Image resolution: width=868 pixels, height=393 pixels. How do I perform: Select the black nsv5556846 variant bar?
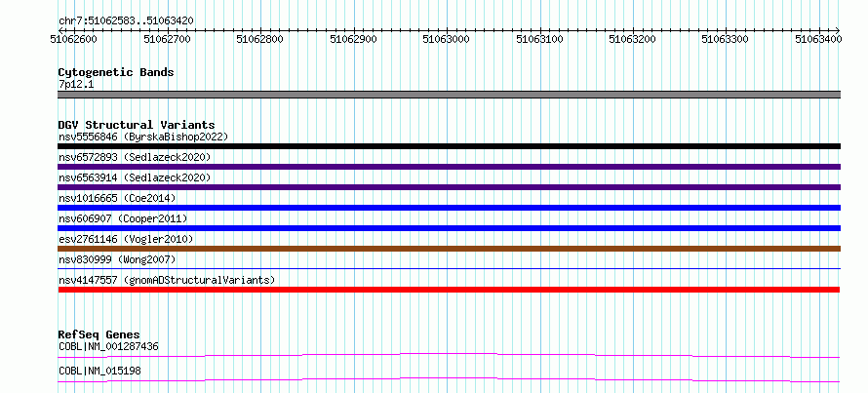click(x=449, y=146)
